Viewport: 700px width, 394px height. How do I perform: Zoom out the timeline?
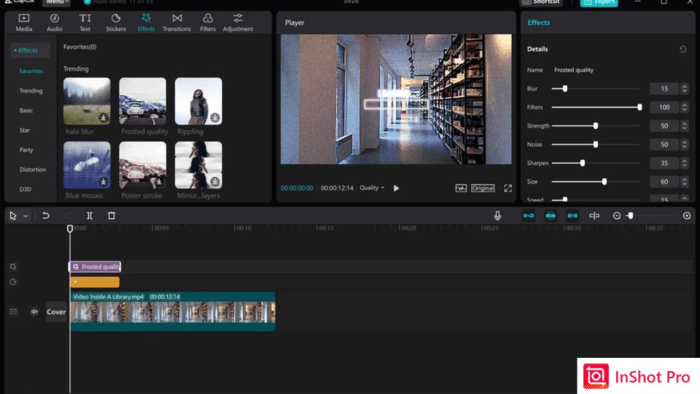pos(617,216)
